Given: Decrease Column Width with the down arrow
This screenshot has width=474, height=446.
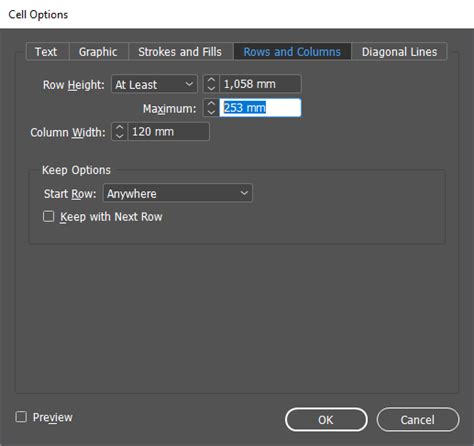Looking at the screenshot, I should (x=120, y=136).
